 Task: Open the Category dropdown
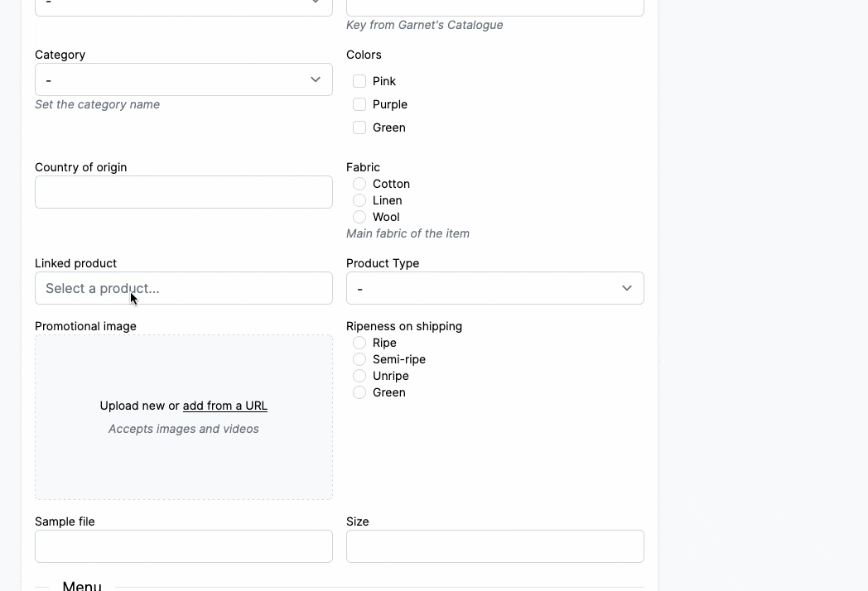(183, 79)
